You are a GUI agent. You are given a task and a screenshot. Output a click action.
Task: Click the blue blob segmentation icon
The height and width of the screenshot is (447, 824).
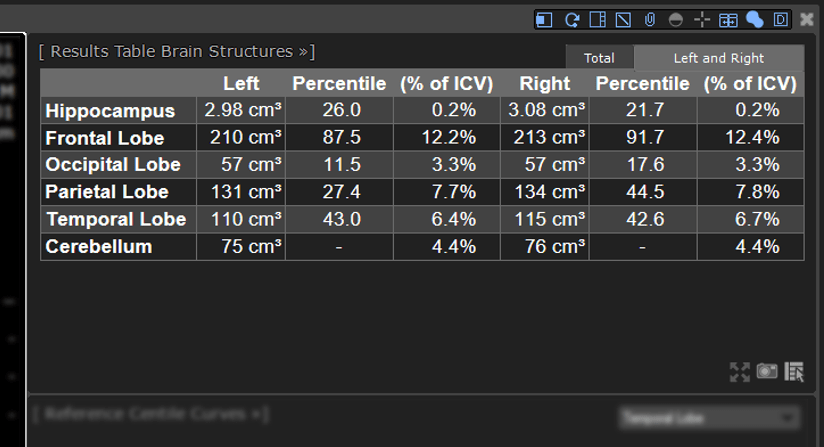click(755, 20)
